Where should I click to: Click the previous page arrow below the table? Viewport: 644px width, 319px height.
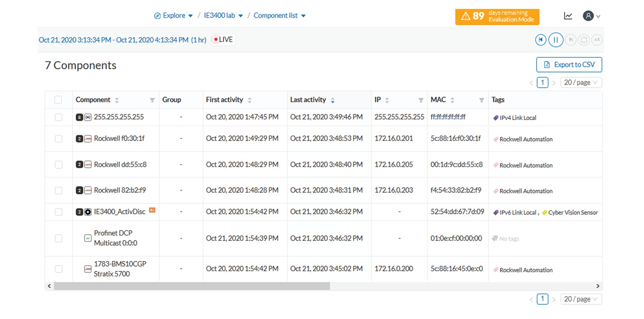531,299
